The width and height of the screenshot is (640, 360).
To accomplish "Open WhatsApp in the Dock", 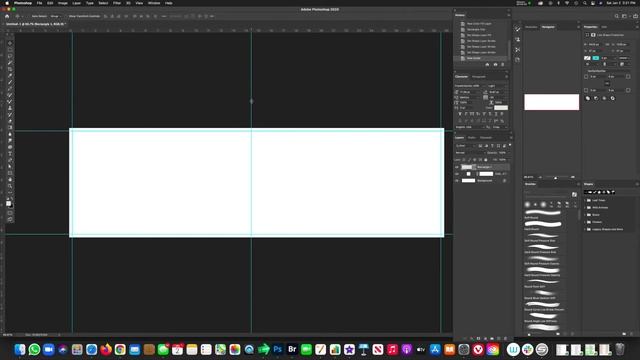I will (34, 349).
